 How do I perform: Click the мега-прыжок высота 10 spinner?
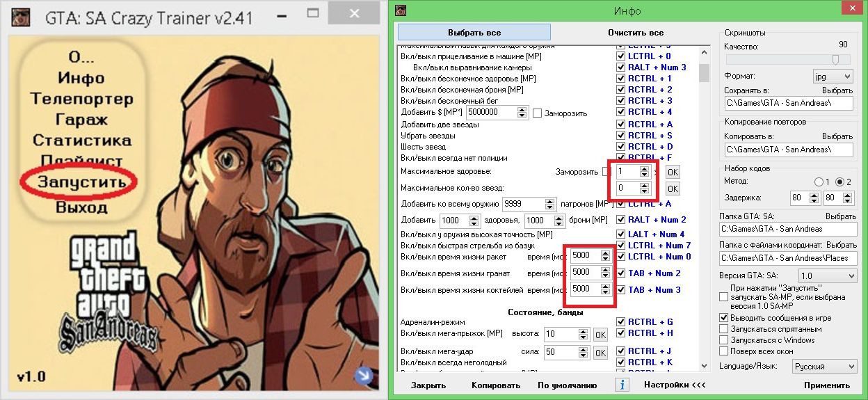coord(584,334)
